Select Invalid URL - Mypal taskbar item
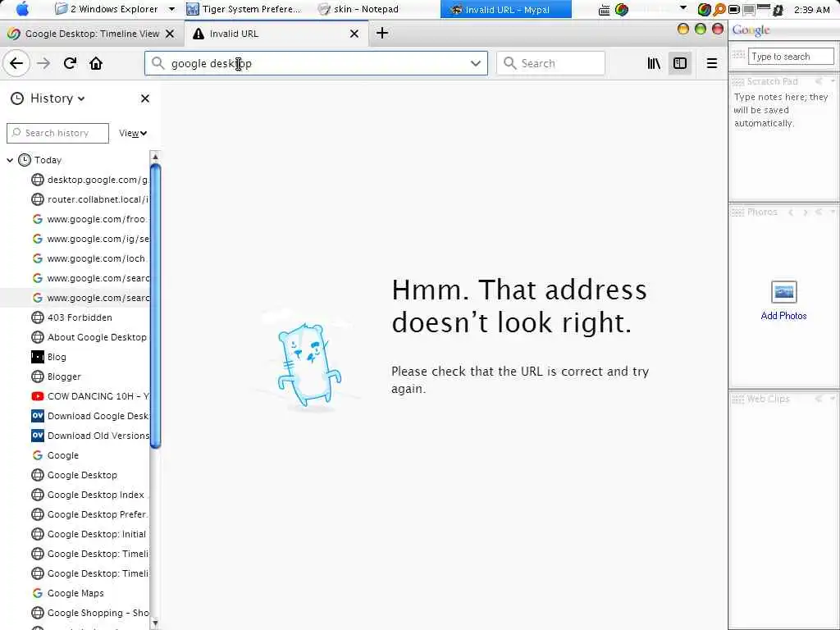Screen dimensions: 840x630 click(505, 9)
